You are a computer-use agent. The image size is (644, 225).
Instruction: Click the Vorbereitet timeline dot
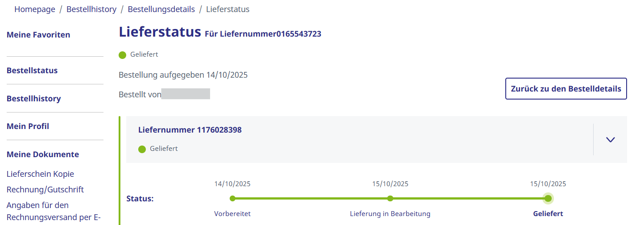point(232,199)
